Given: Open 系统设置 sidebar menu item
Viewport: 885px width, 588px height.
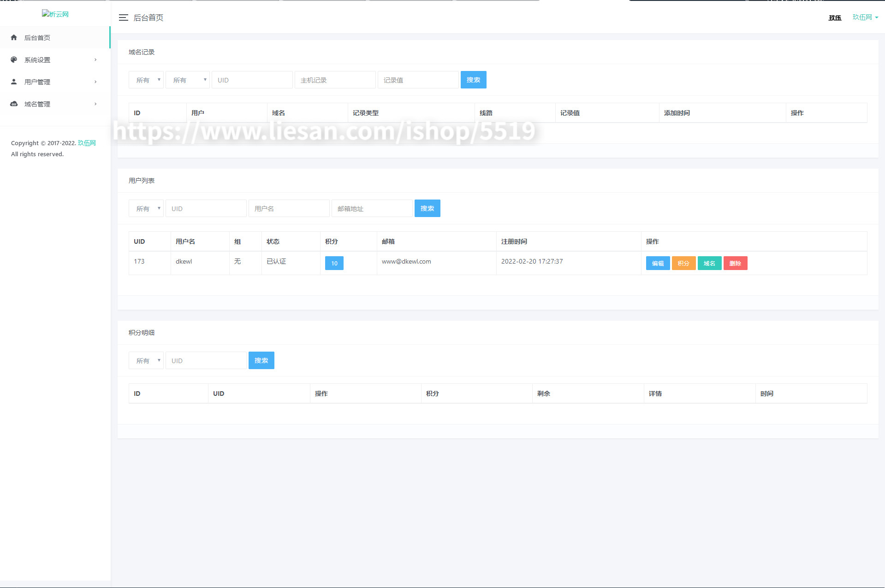Looking at the screenshot, I should [55, 59].
